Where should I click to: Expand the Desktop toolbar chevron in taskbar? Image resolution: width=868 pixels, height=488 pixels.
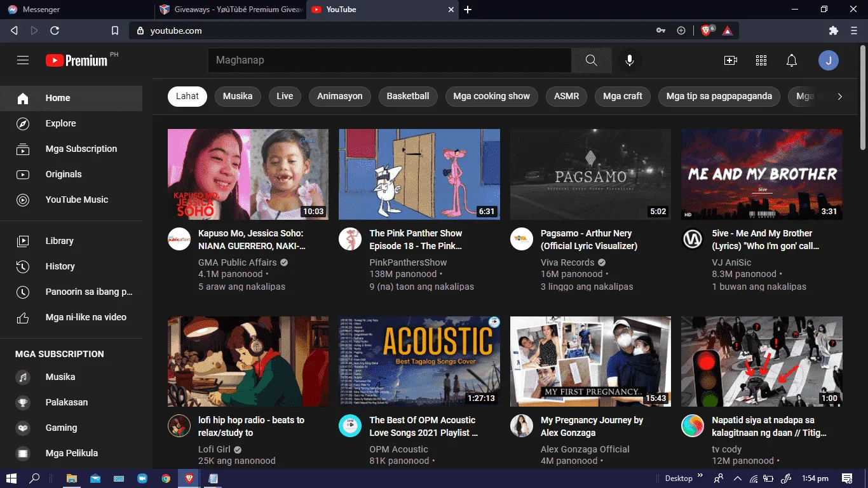700,476
